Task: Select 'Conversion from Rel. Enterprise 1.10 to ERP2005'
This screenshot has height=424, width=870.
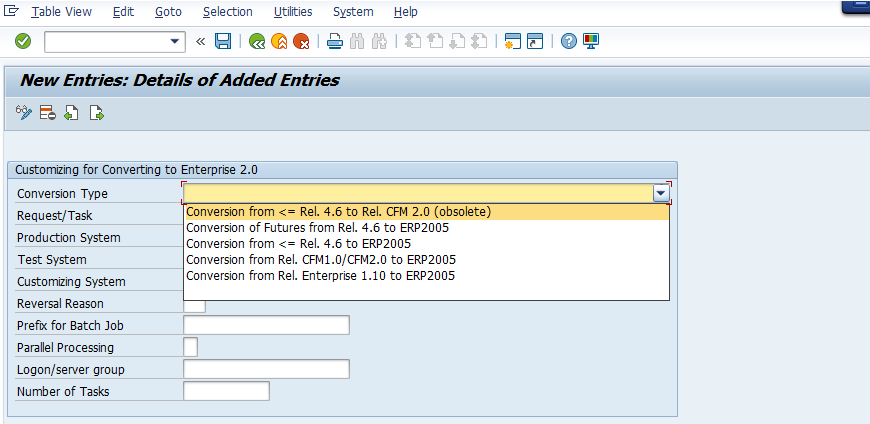Action: (426, 276)
